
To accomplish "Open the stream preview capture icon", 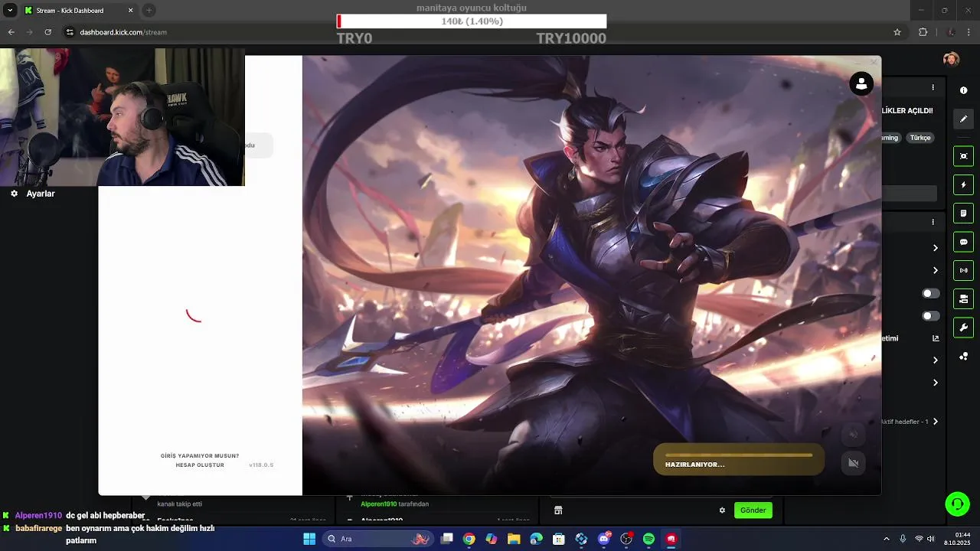I will point(963,156).
